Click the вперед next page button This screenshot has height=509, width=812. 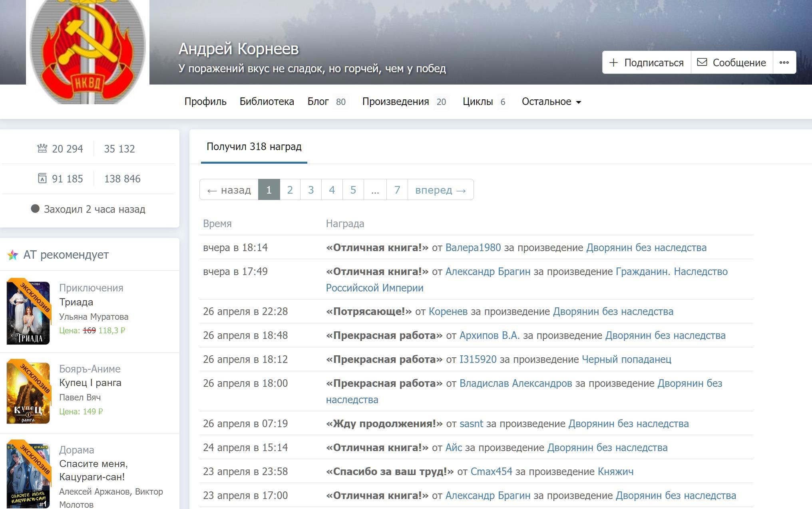pyautogui.click(x=440, y=190)
